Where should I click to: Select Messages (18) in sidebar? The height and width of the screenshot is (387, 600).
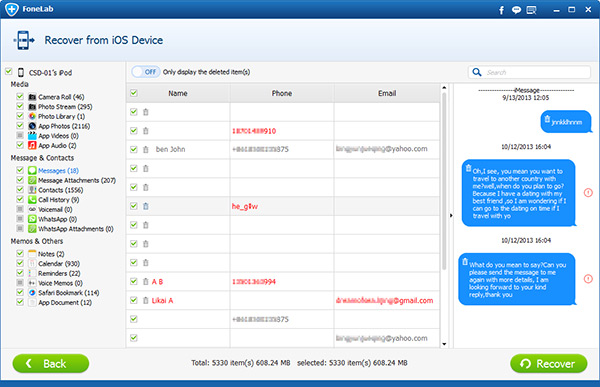tap(58, 171)
